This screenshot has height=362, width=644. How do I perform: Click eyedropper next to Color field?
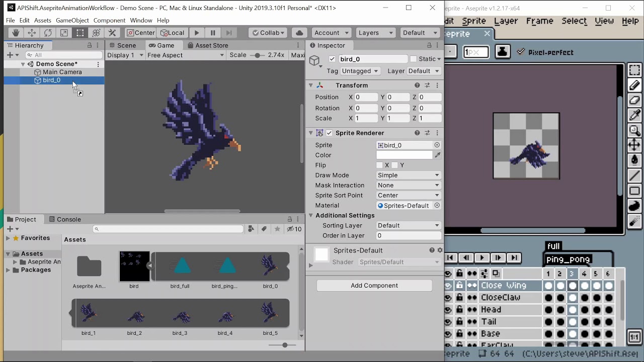click(x=438, y=155)
